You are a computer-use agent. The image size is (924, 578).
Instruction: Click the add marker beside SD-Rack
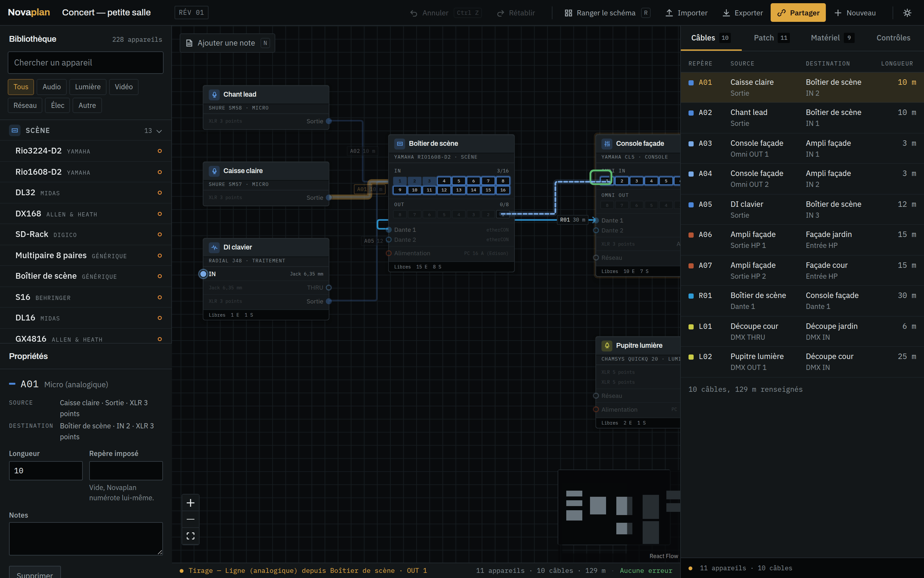pyautogui.click(x=159, y=234)
